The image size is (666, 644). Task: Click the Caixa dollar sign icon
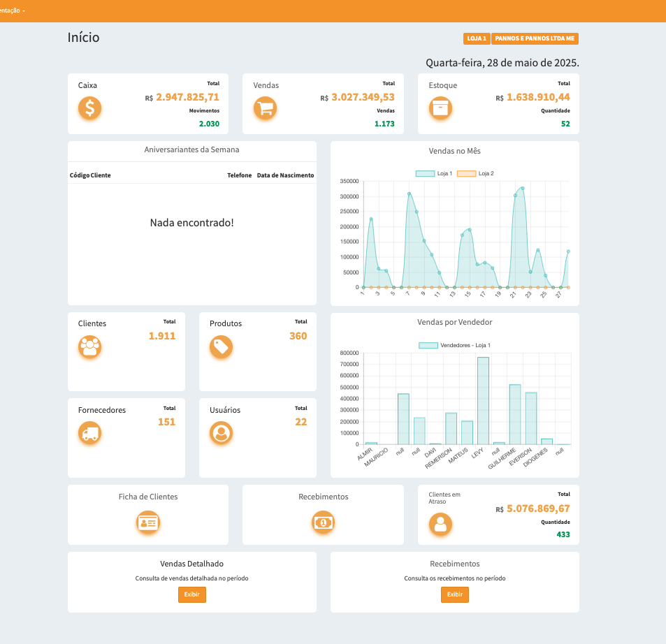tap(89, 108)
